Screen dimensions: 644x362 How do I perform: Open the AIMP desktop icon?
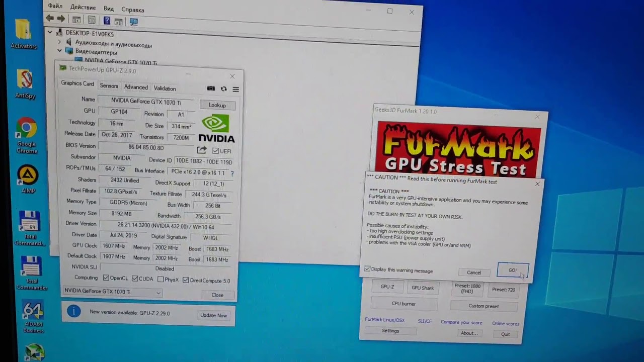(x=28, y=179)
